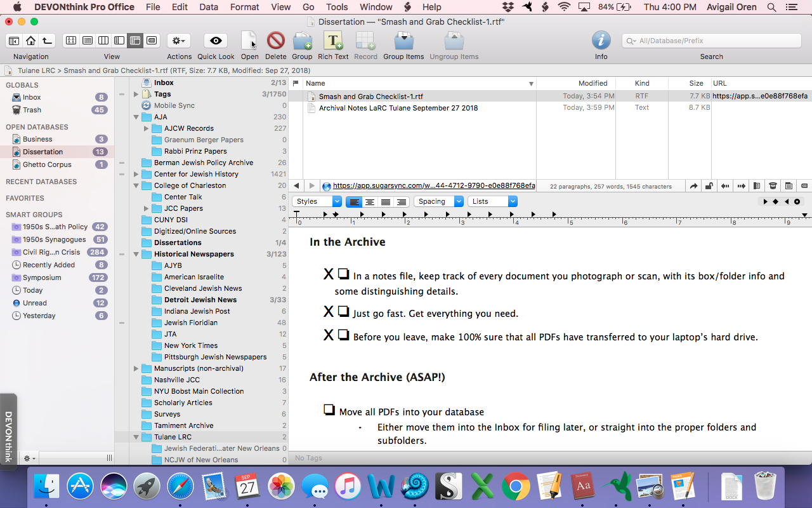Click the Open toolbar icon
The image size is (812, 508).
(249, 41)
